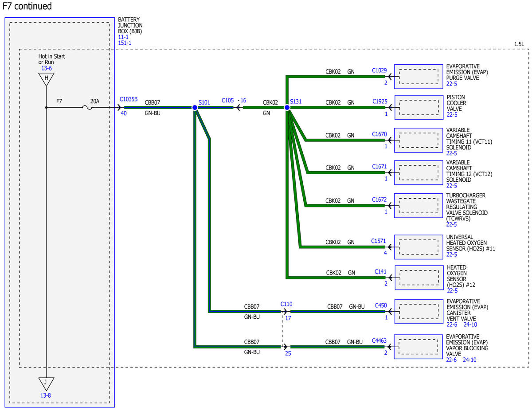The height and width of the screenshot is (411, 532).
Task: Open connector C1035B reference
Action: [x=129, y=100]
